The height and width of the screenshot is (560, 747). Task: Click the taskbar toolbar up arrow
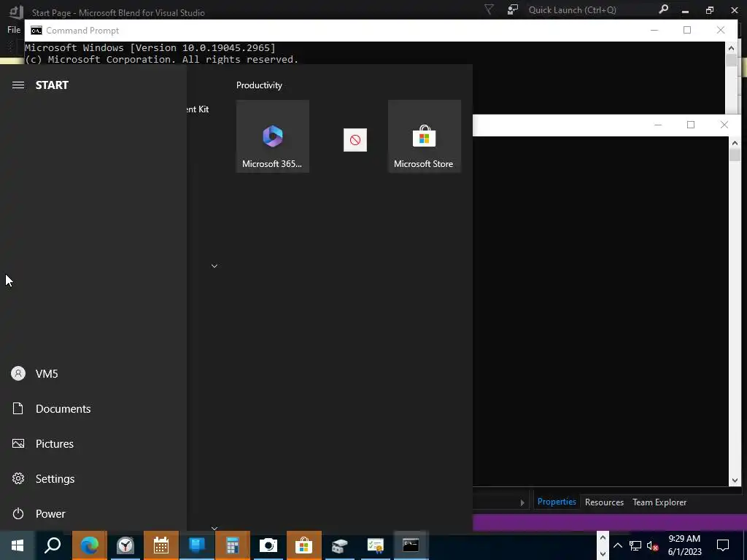603,538
